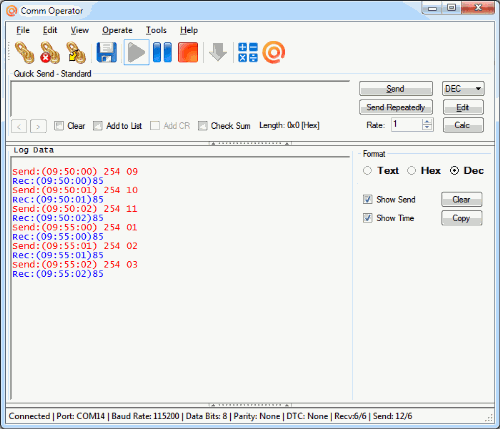
Task: Minimize the Comm Operator window
Action: pyautogui.click(x=432, y=8)
